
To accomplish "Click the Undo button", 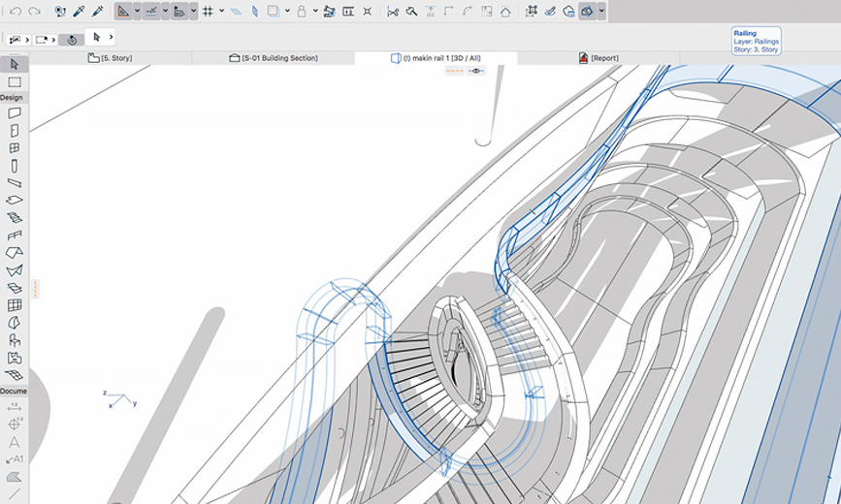I will click(x=15, y=12).
